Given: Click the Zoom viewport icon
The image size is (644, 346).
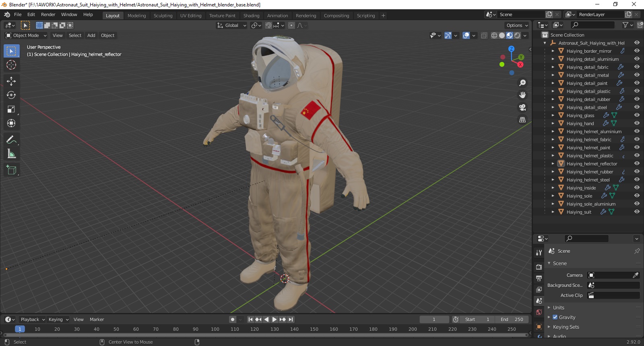Looking at the screenshot, I should (522, 83).
